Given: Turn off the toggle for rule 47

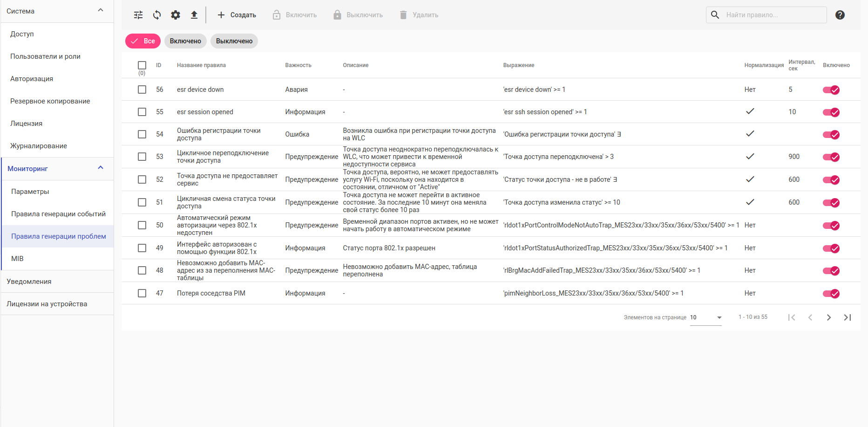Looking at the screenshot, I should (831, 294).
